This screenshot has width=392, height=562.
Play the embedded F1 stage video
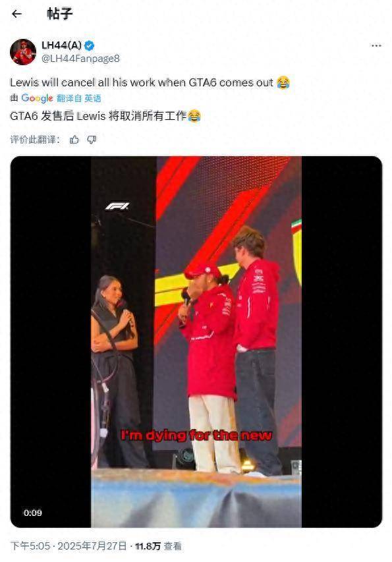(196, 341)
